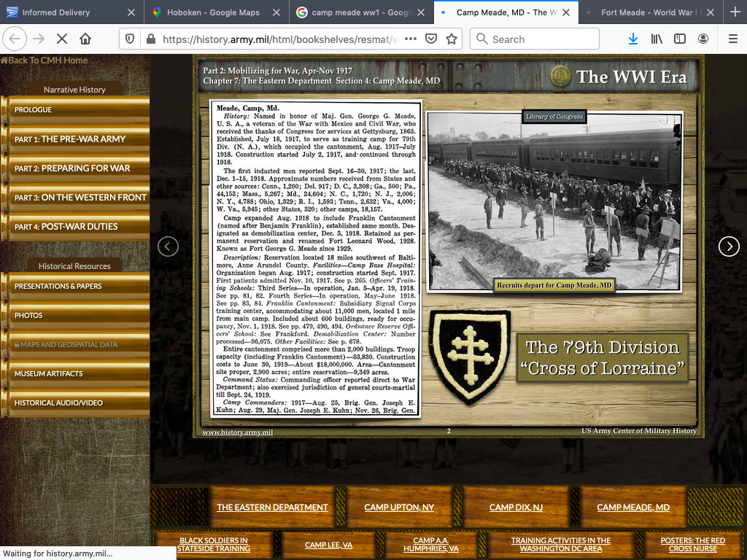Screen dimensions: 747x560
Task: Click the browser back arrow button
Action: coord(16,39)
